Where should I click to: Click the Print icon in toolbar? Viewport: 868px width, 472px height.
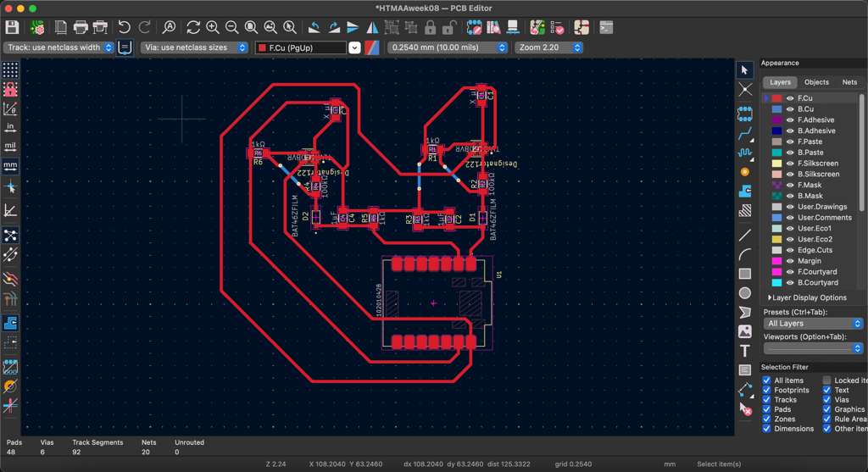(81, 28)
